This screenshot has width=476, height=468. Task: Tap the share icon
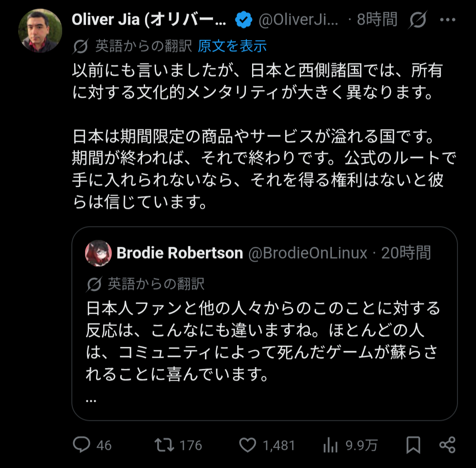[447, 445]
